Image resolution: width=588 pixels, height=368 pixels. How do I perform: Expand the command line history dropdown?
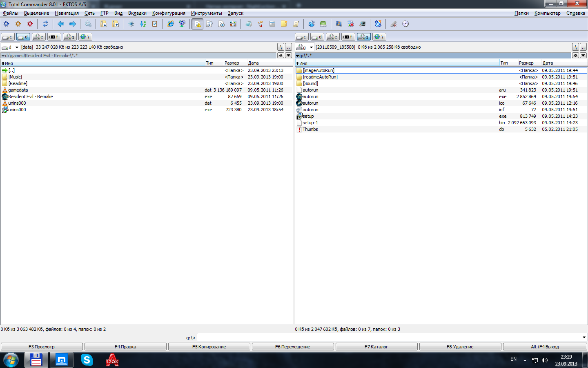click(584, 337)
